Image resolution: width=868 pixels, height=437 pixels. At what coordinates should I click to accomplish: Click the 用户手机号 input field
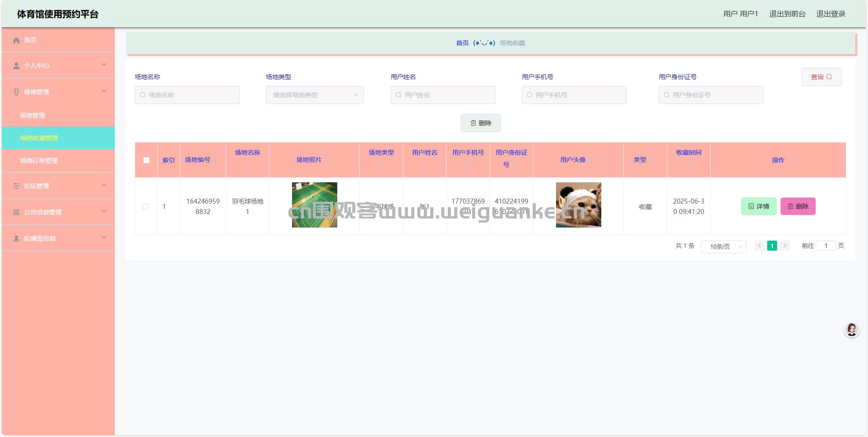click(x=574, y=95)
